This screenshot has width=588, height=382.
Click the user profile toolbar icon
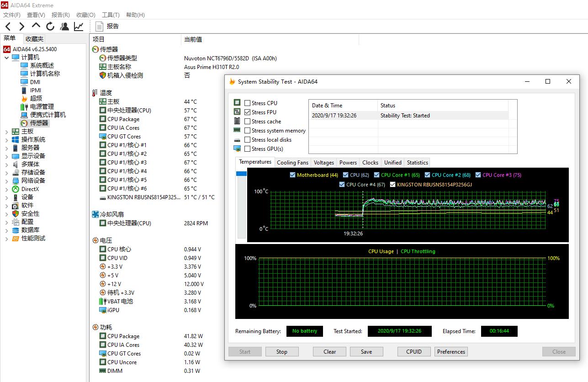point(64,27)
